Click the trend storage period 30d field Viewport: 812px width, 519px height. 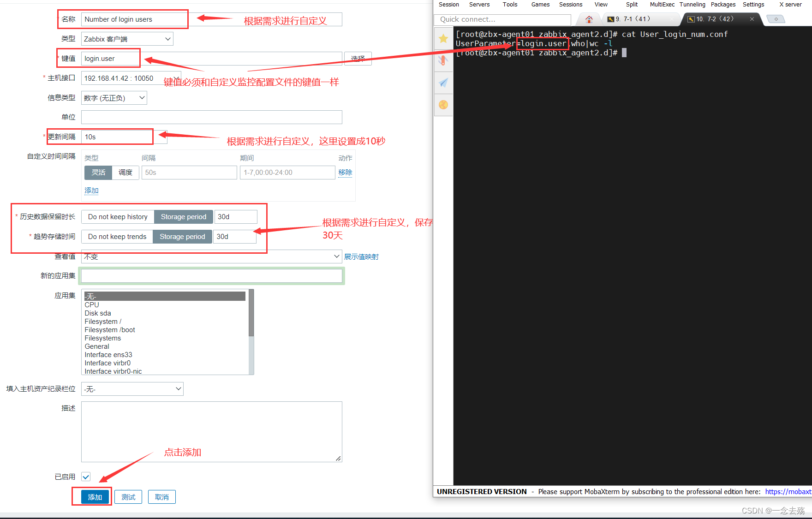tap(235, 237)
